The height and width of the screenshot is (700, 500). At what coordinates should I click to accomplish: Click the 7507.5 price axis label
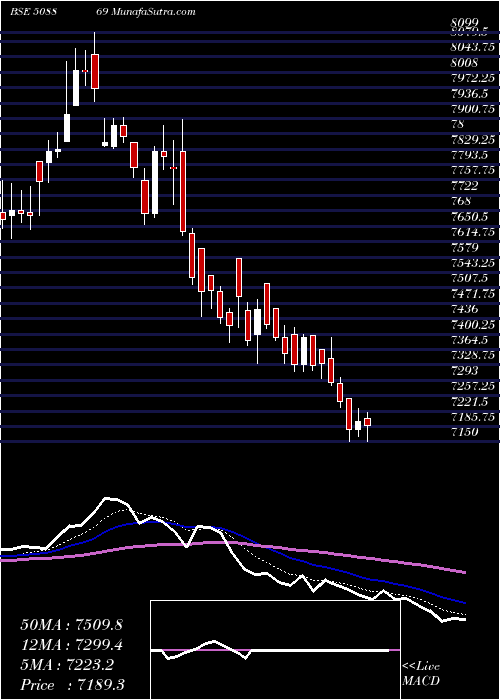(469, 278)
